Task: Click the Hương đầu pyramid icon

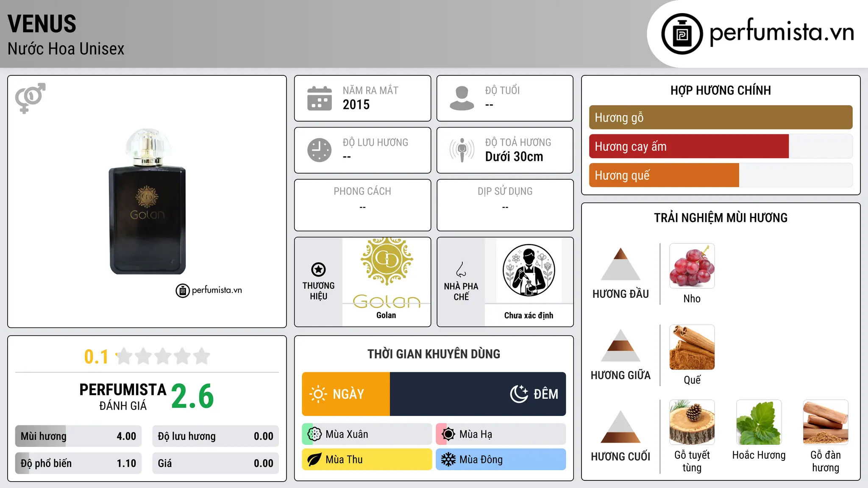Action: click(621, 264)
